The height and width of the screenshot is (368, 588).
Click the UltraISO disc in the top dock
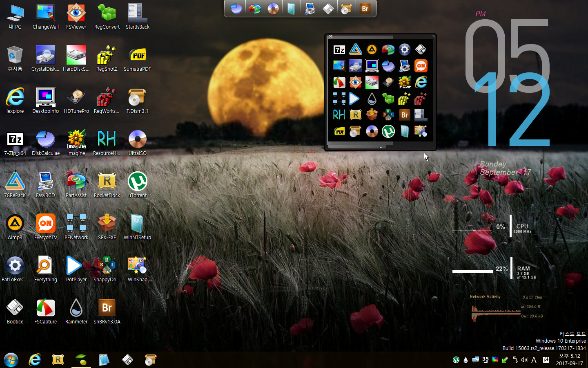point(273,8)
